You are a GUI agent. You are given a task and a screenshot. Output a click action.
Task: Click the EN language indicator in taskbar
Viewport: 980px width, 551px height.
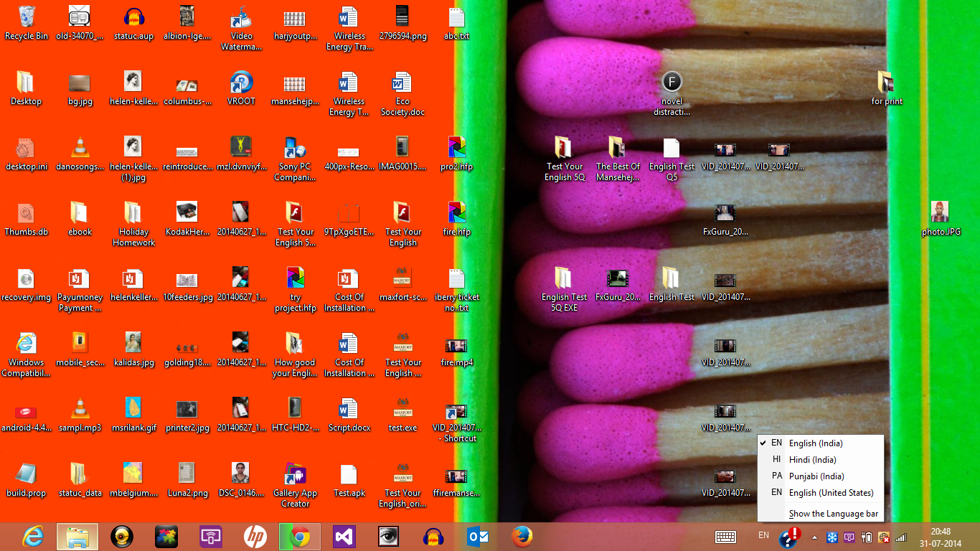(x=764, y=535)
